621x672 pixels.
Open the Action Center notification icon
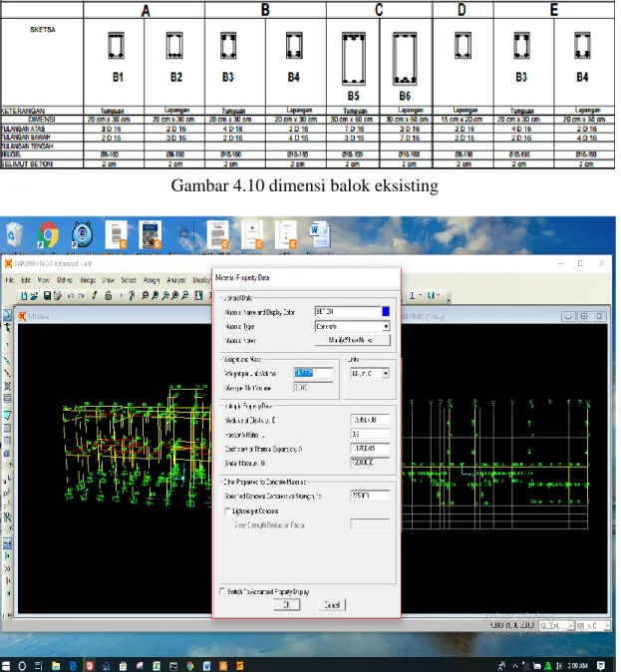(x=601, y=666)
